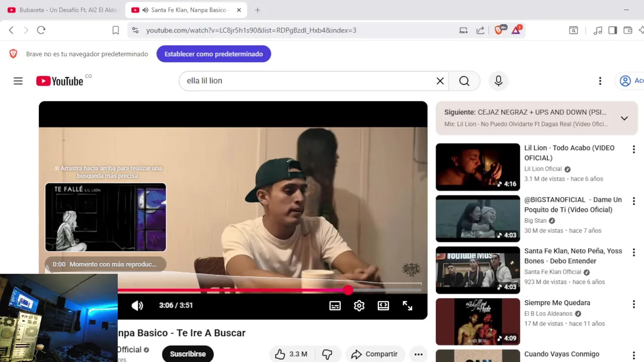Open site information in address bar

pos(135,30)
